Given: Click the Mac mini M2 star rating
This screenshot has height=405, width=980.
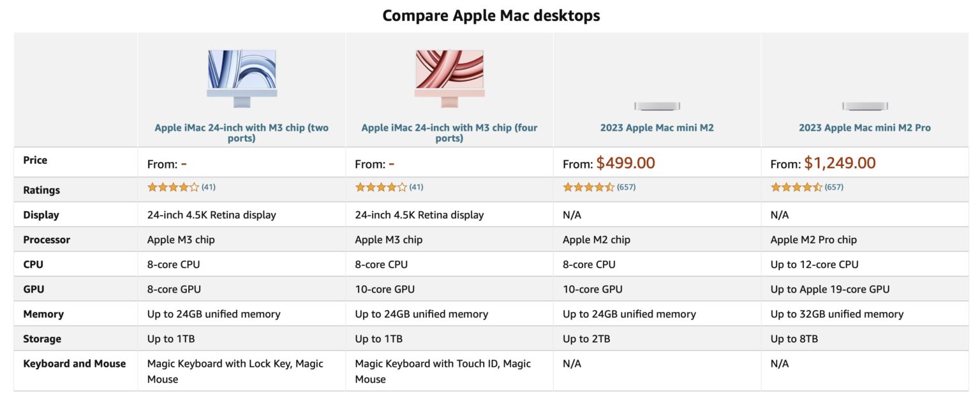Looking at the screenshot, I should pyautogui.click(x=586, y=187).
